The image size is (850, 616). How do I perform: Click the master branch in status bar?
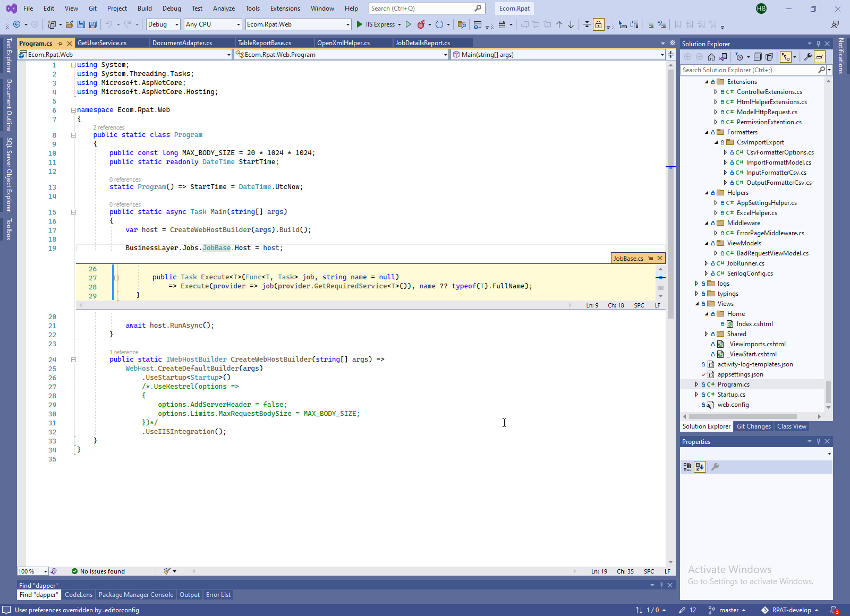(x=728, y=610)
